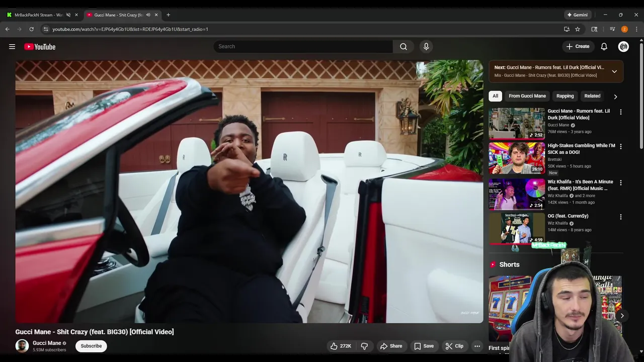Open Wiz Khalifa channel under It's Been A Minute
Viewport: 644px width, 362px height.
click(557, 196)
